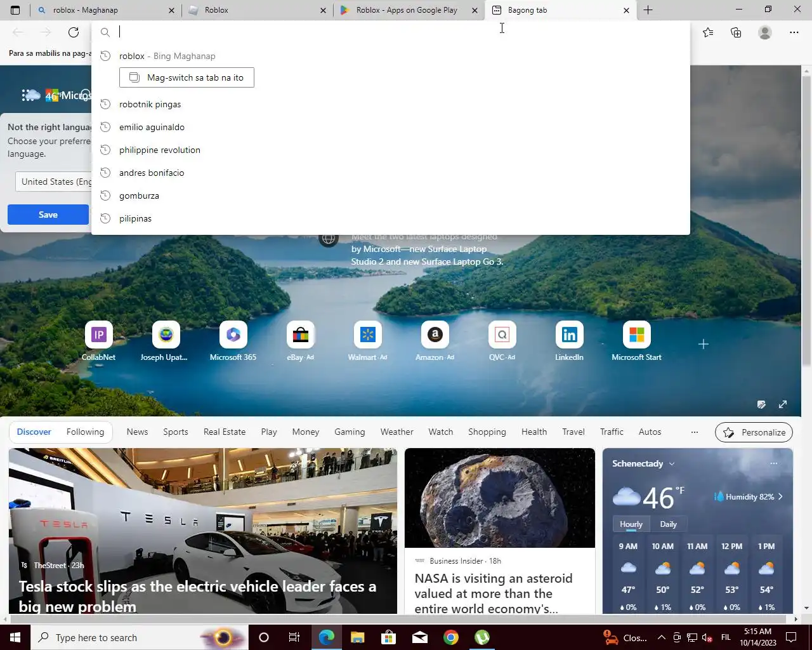Open the eBay shortcut tile
812x650 pixels.
(300, 341)
